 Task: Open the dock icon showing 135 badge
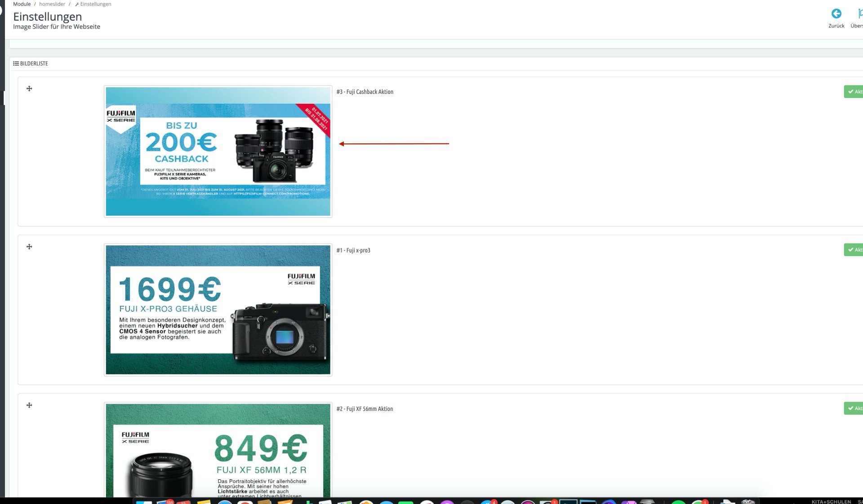[x=165, y=502]
